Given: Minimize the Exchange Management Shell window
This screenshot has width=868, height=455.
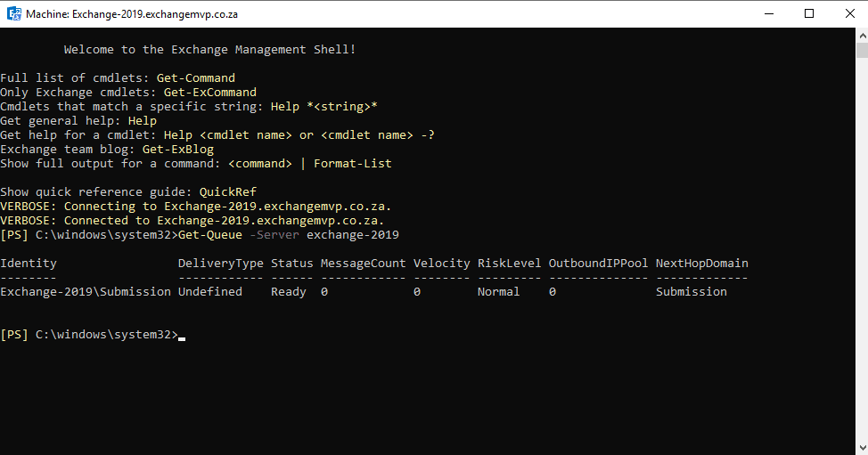Looking at the screenshot, I should (769, 14).
